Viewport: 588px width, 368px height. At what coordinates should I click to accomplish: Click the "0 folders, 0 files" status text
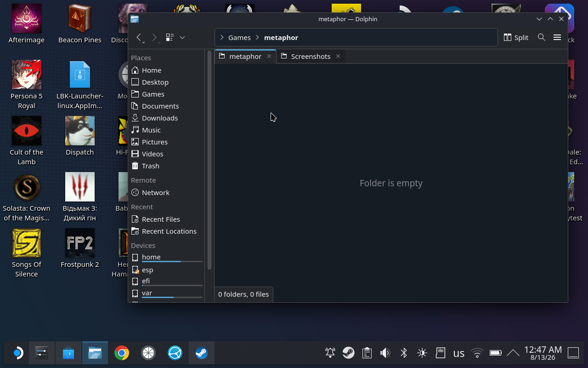(243, 294)
